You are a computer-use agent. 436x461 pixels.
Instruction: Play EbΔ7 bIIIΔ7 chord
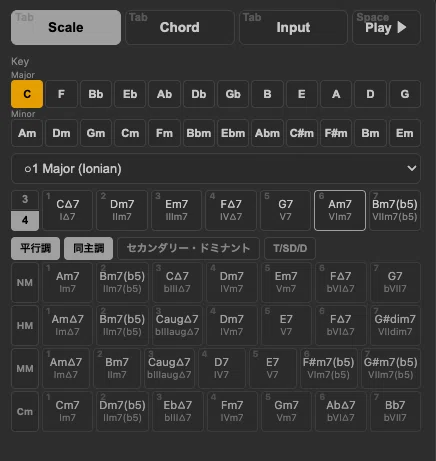[x=177, y=412]
